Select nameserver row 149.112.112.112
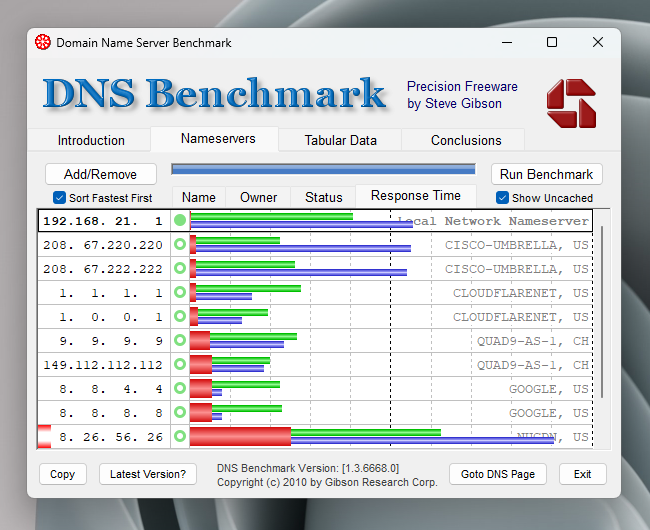 click(x=315, y=365)
